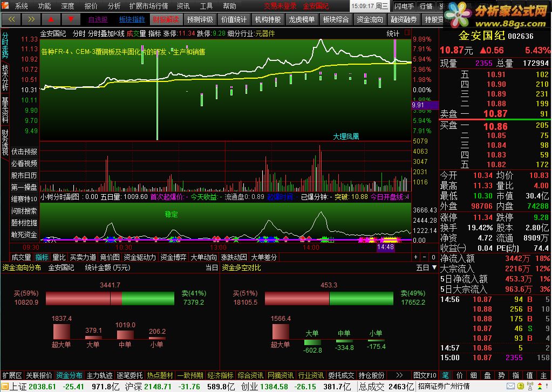Open the 价 price-distribution tab icon

(x=459, y=375)
